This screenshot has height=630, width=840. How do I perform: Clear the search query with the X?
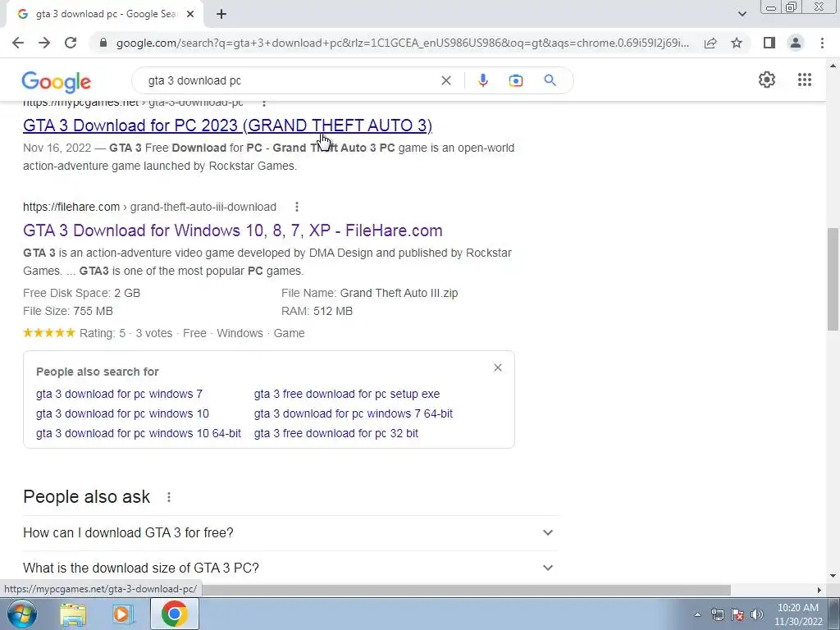(x=445, y=80)
